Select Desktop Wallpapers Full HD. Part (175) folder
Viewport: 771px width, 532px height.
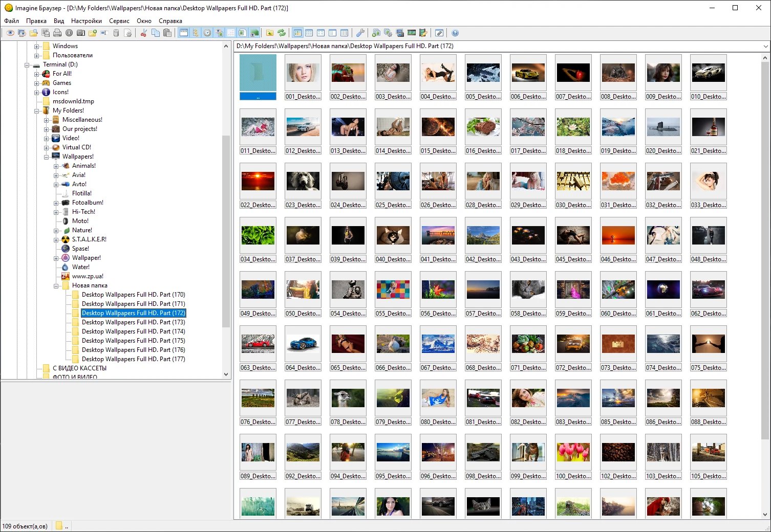134,341
